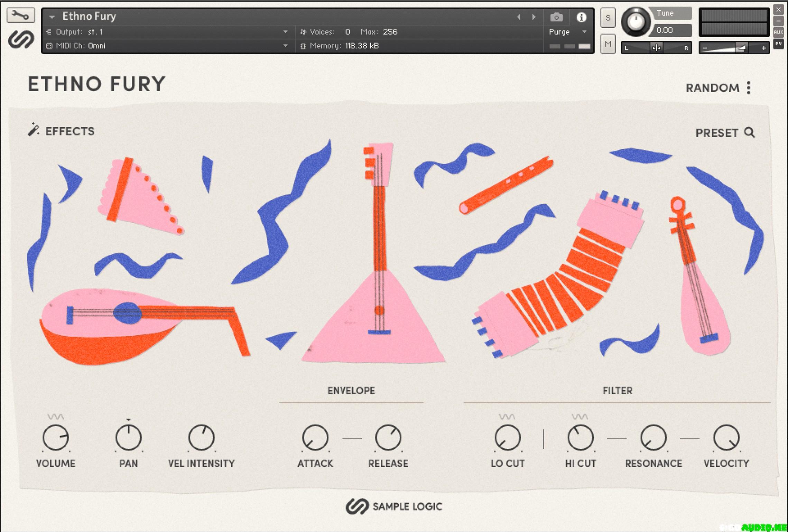The image size is (788, 532).
Task: Click the ATTACK envelope knob
Action: [x=315, y=437]
